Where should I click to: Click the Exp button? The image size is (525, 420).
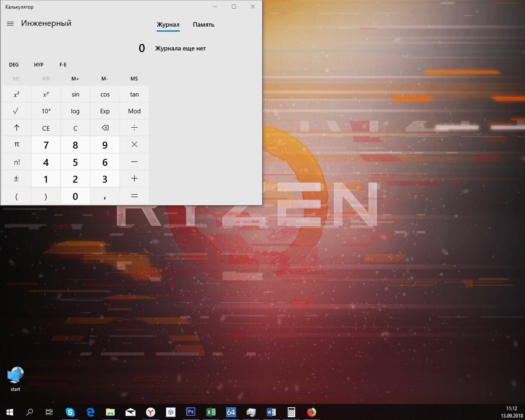[105, 111]
